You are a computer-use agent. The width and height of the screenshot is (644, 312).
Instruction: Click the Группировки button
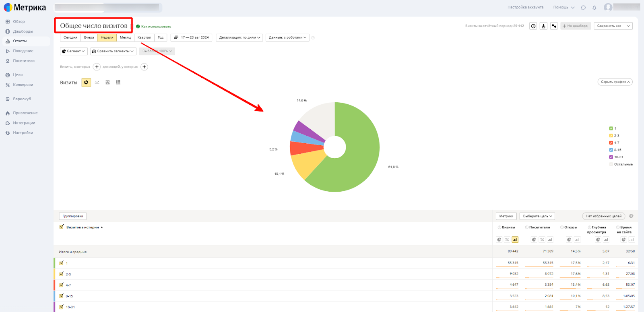pyautogui.click(x=73, y=216)
